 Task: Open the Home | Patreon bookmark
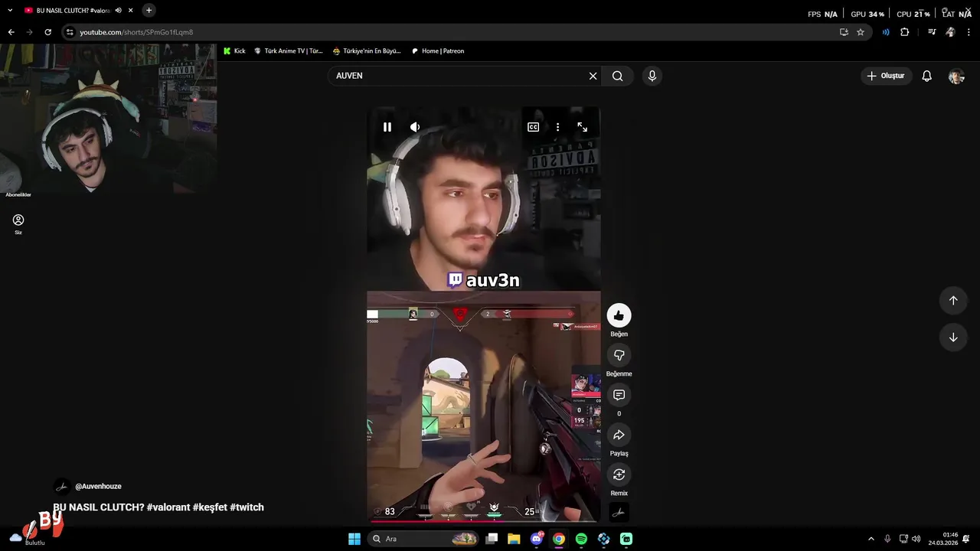pos(437,51)
